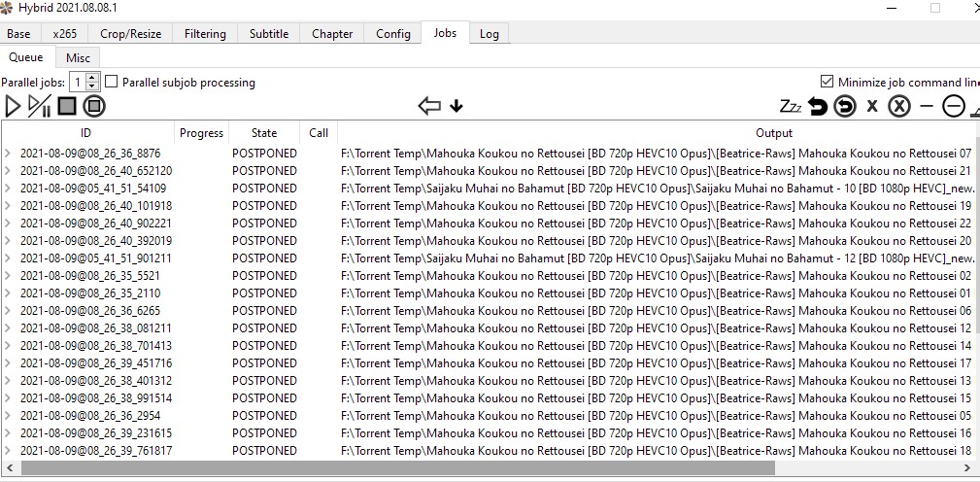Click the circled X icon

tap(899, 107)
